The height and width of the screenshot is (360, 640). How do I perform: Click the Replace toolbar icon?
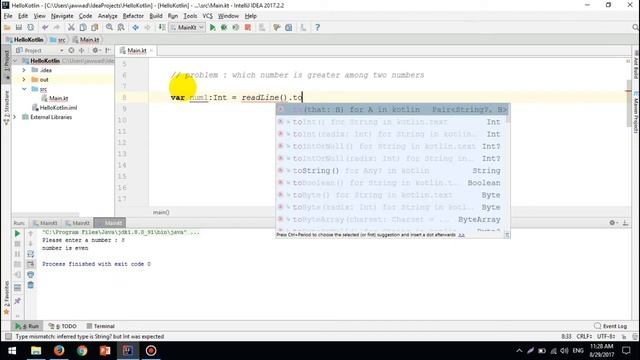tap(121, 27)
